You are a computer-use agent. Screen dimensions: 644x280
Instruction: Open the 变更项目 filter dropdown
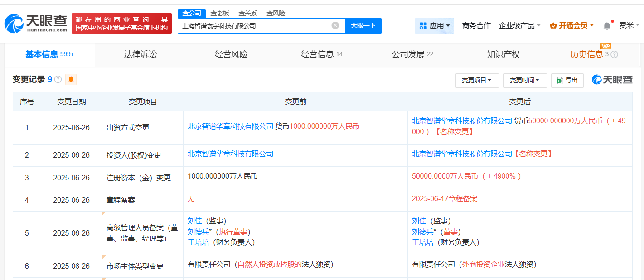click(477, 80)
